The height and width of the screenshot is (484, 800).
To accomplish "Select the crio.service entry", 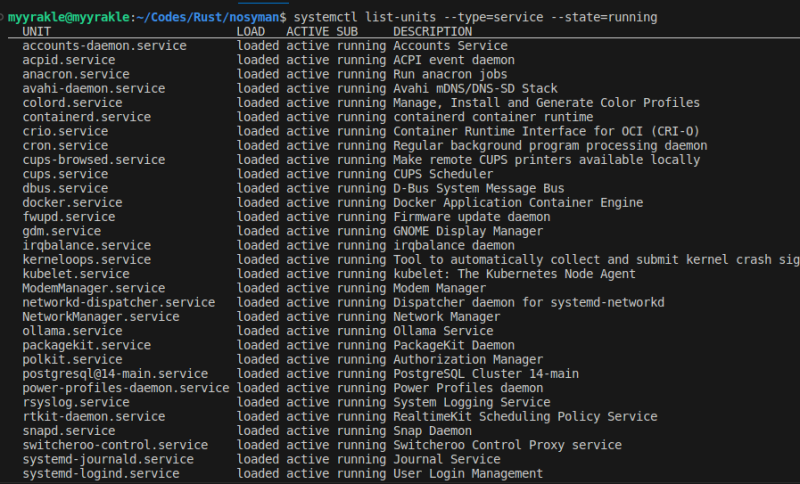I will click(65, 131).
